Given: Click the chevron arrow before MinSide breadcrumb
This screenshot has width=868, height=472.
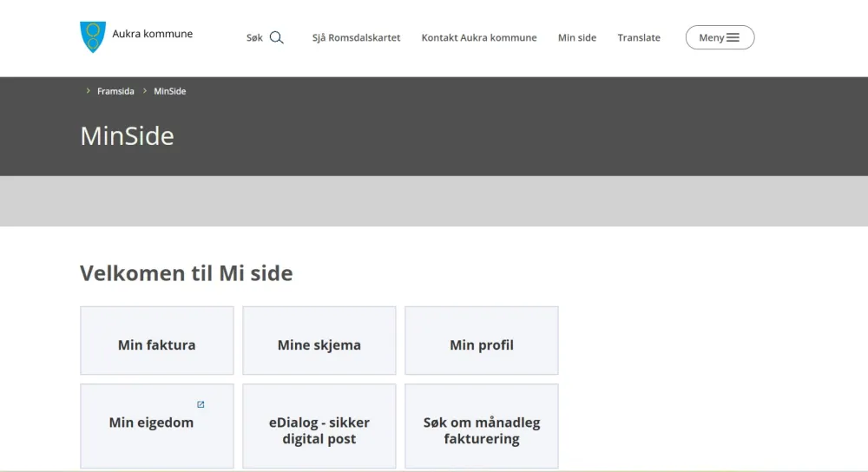Looking at the screenshot, I should [x=145, y=91].
